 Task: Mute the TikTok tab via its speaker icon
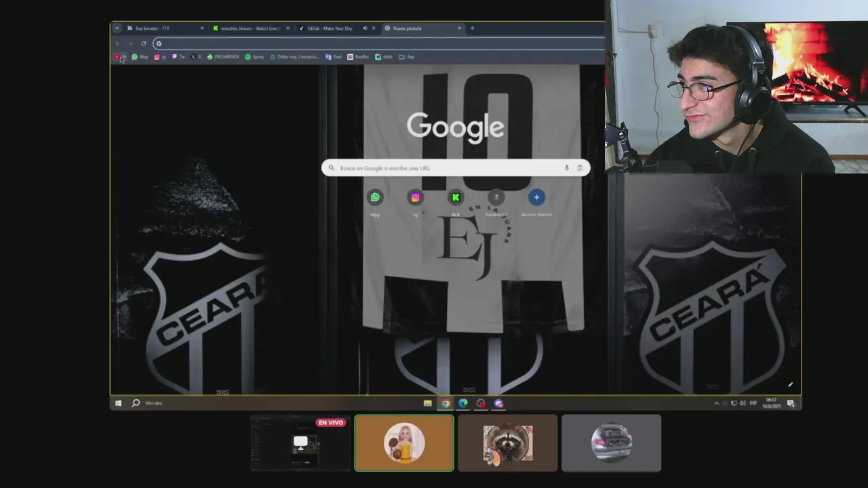365,28
